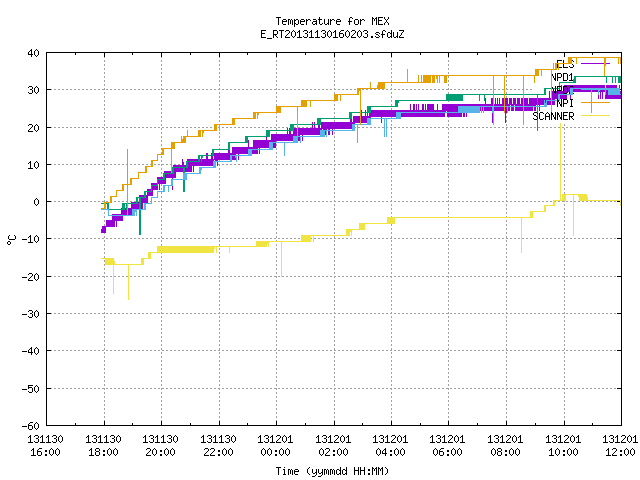Click the x-axis time label '16:00'

click(46, 452)
